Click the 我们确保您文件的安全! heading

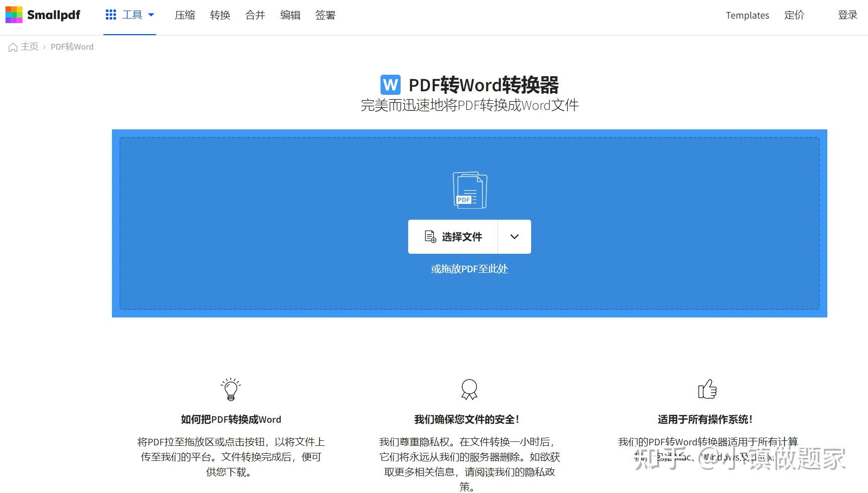[467, 419]
